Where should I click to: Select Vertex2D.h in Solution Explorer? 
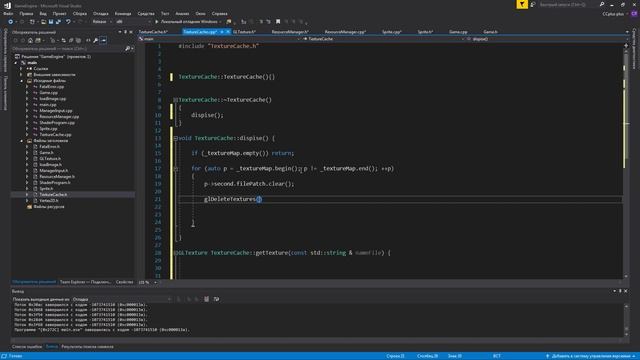click(49, 201)
